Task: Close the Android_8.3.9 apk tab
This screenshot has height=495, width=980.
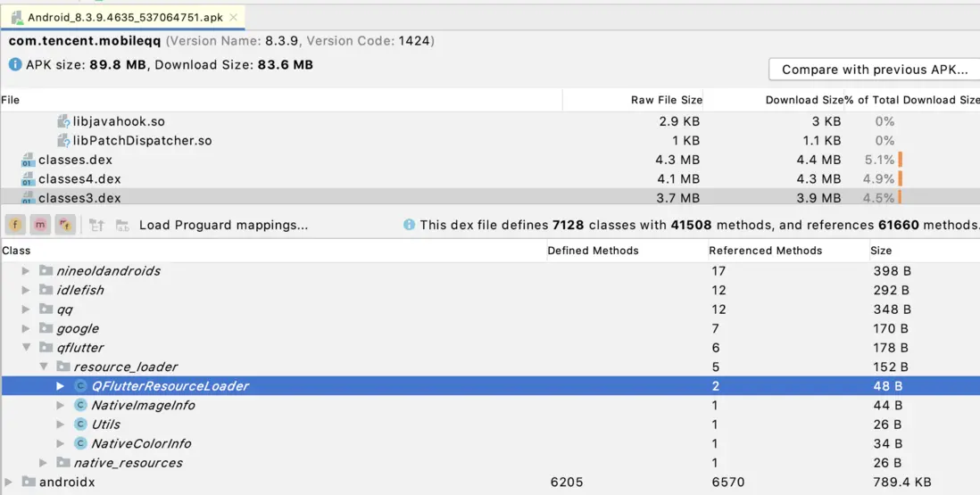Action: (233, 18)
